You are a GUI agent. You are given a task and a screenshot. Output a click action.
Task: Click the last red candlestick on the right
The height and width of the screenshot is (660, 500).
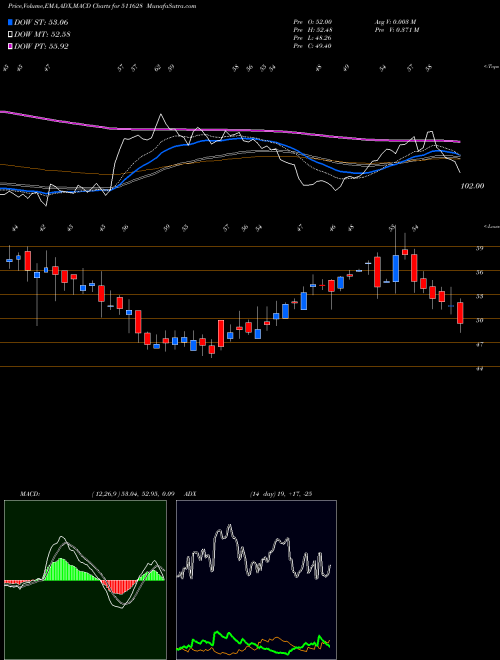(460, 313)
